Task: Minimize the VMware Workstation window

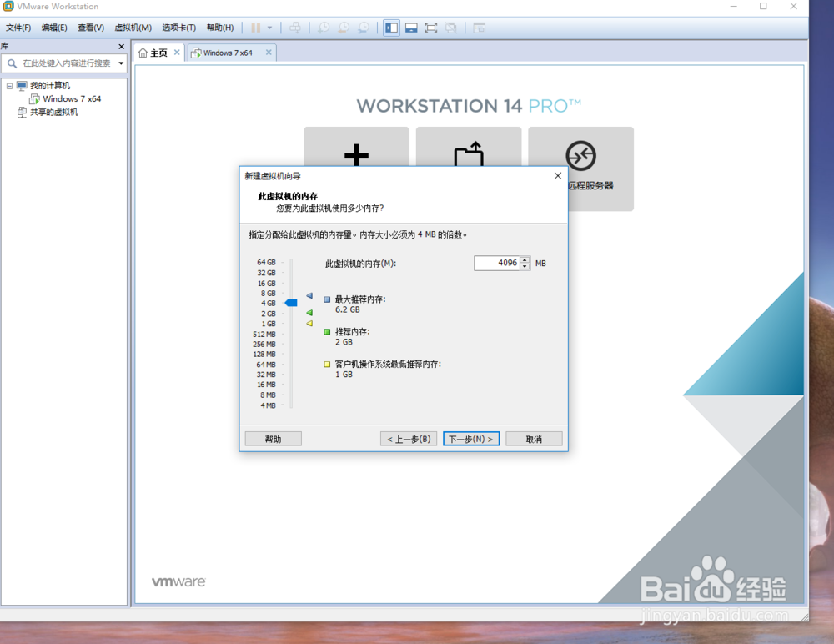Action: click(x=733, y=7)
